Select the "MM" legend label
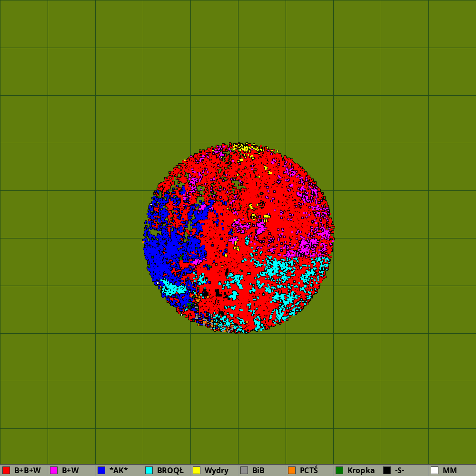Viewport: 476px width, 476px height. (x=450, y=470)
